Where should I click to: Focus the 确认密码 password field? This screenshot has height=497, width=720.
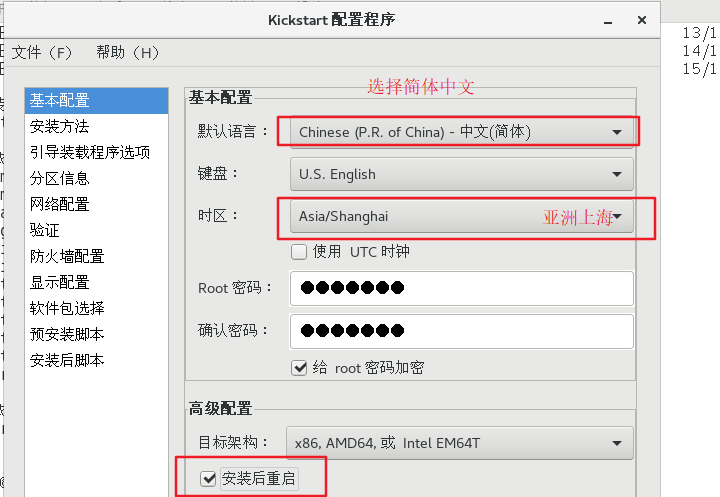point(461,331)
